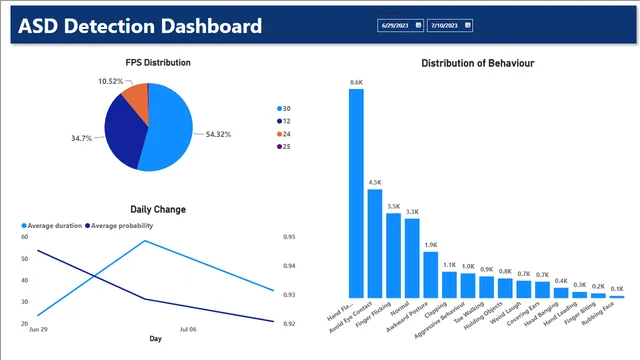
Task: Click the 'Finger Flicking' axis label
Action: click(373, 314)
